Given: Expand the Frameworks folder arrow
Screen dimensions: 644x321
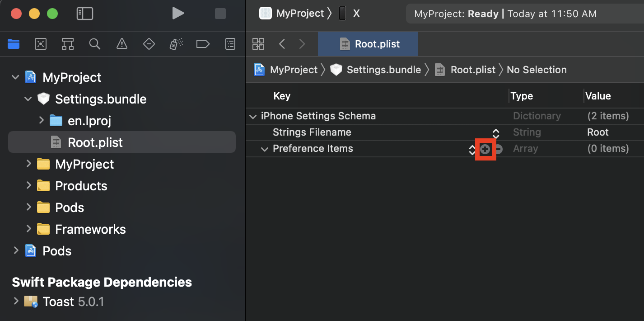Looking at the screenshot, I should 28,229.
